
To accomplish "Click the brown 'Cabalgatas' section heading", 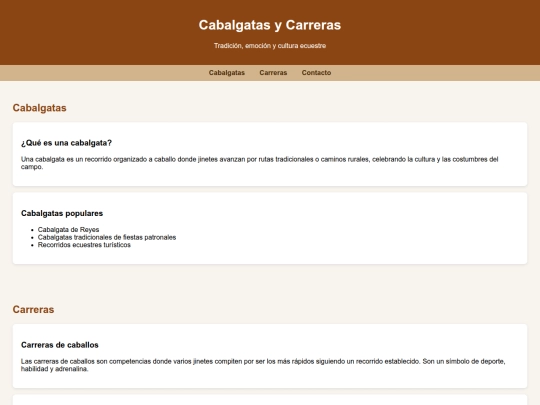I will pos(40,108).
